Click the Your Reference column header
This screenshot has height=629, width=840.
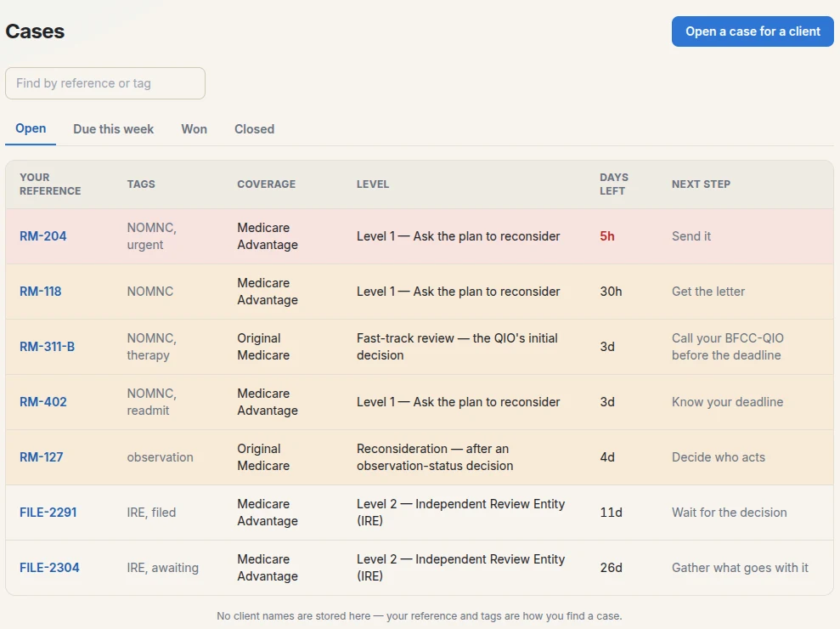(50, 184)
